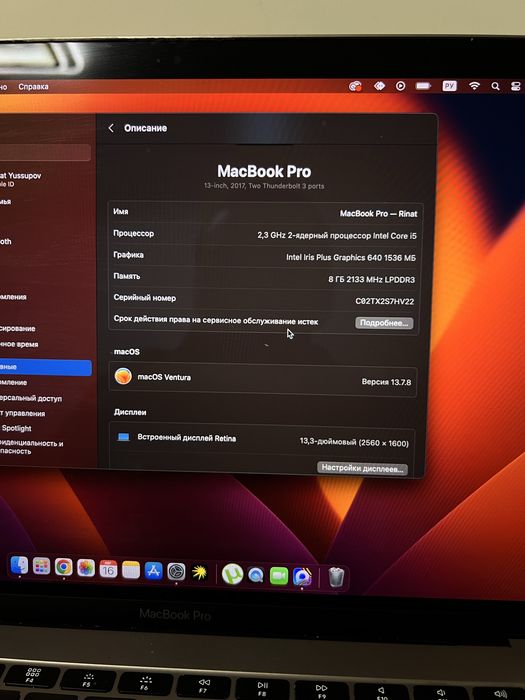Click the MacBook Pro heading

click(264, 171)
